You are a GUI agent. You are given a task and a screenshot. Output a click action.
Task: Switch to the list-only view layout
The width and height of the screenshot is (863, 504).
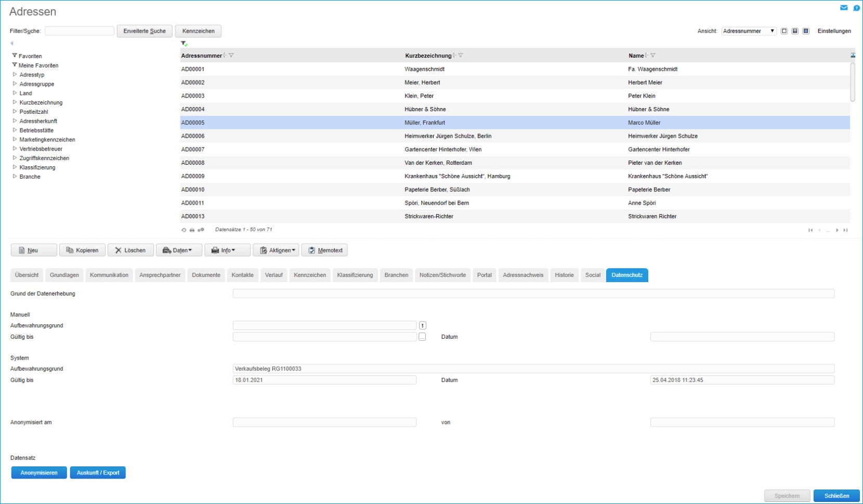pyautogui.click(x=784, y=31)
